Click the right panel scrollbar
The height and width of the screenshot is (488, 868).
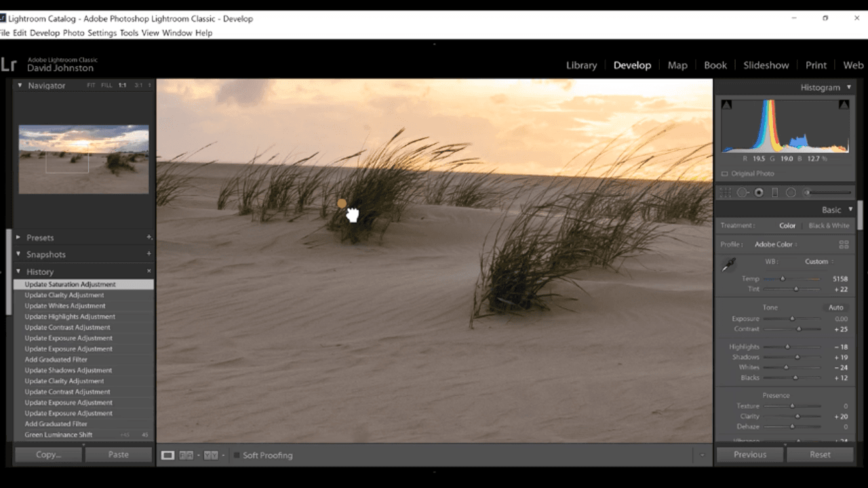860,216
